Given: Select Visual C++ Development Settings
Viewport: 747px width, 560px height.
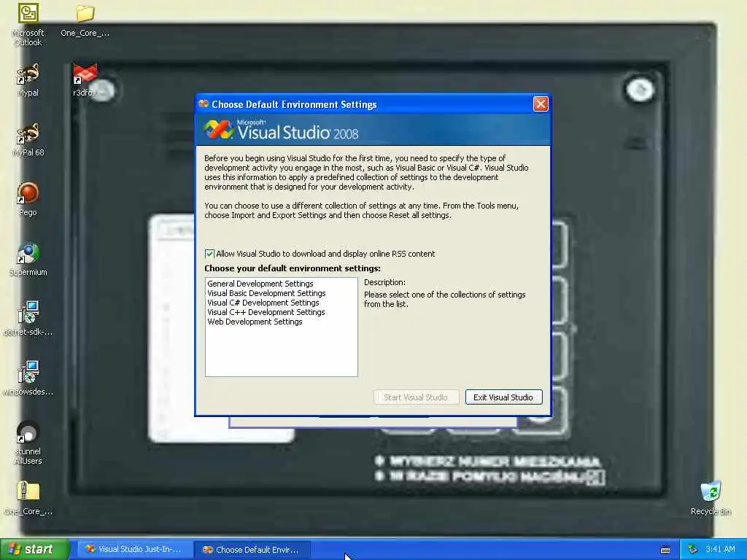Looking at the screenshot, I should point(266,312).
